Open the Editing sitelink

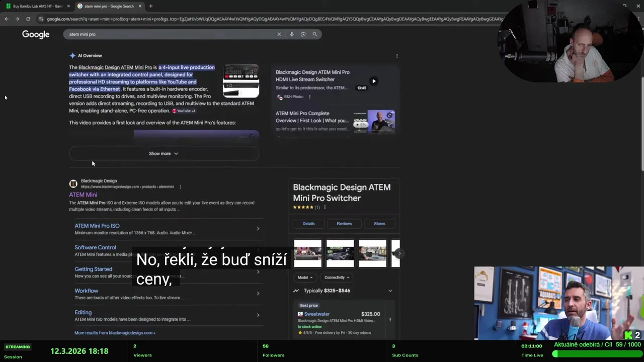pos(83,312)
